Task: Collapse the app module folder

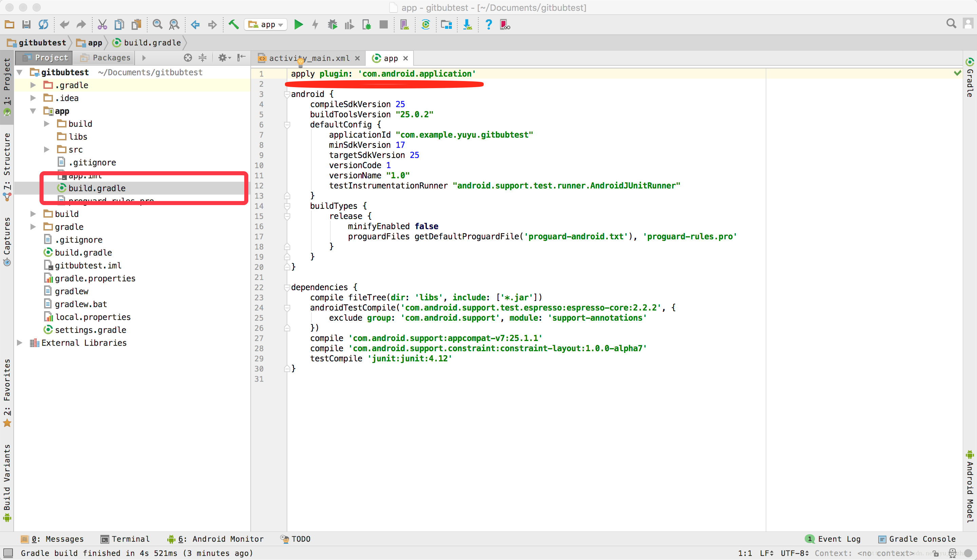Action: click(x=33, y=111)
